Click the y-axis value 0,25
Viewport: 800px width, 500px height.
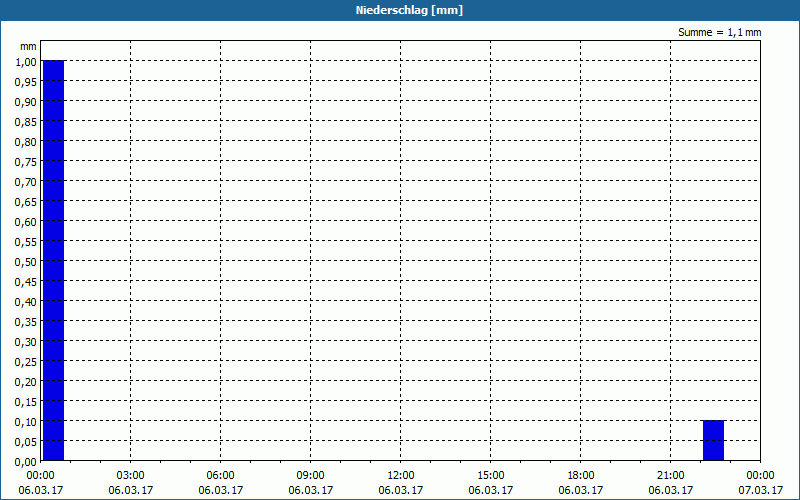point(26,362)
